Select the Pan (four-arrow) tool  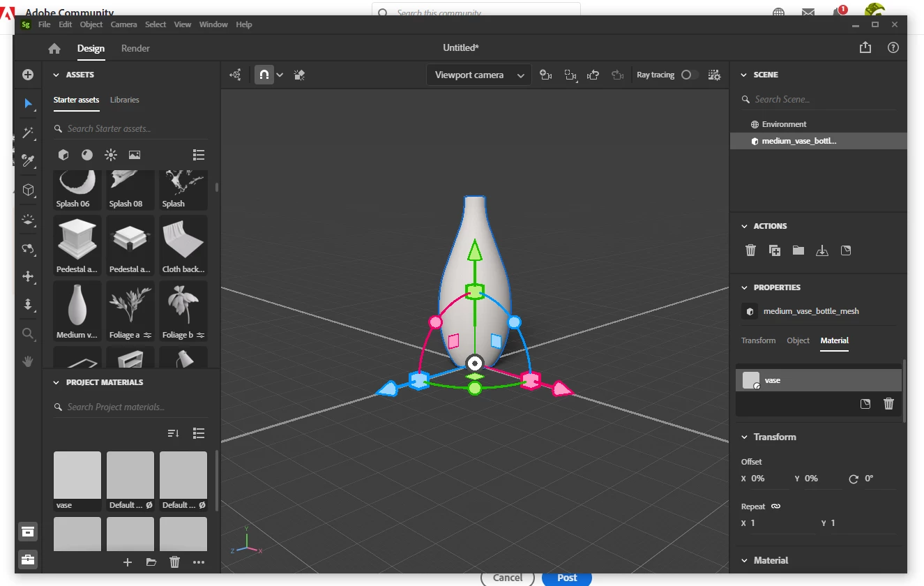(28, 276)
